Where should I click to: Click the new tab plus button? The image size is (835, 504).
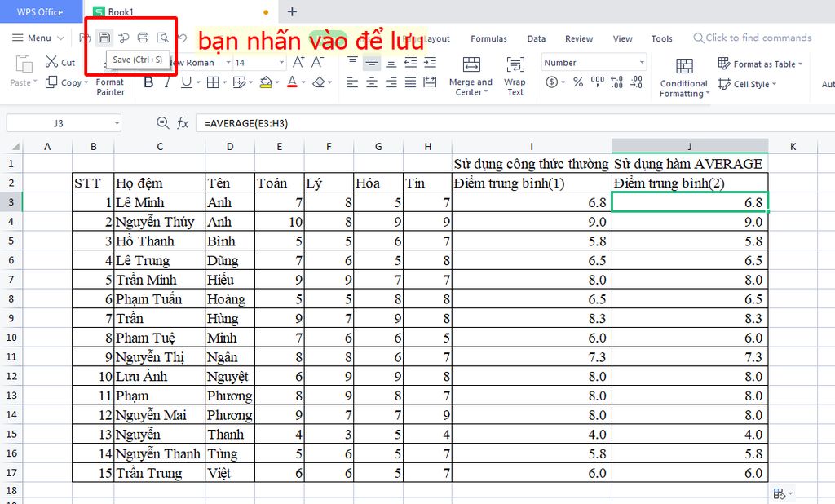point(292,11)
